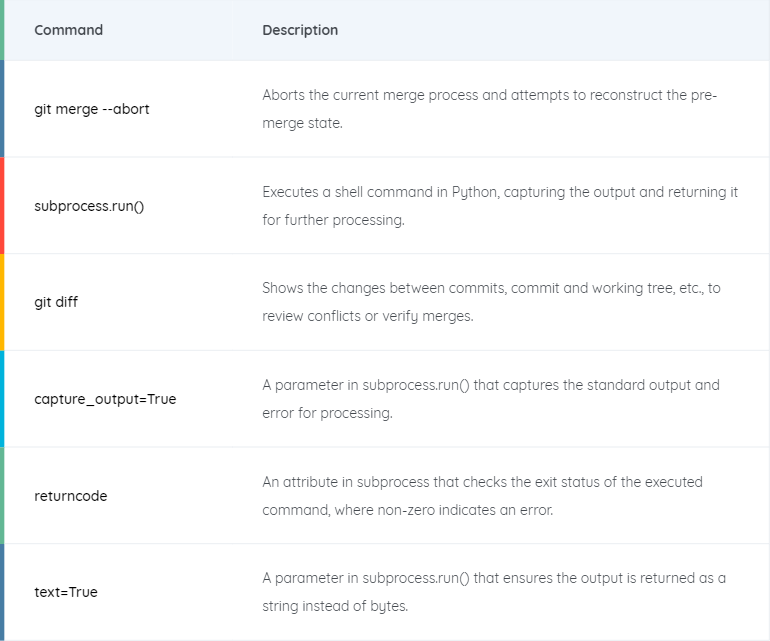Click the description about returning a string
Image resolution: width=770 pixels, height=641 pixels.
tap(494, 592)
